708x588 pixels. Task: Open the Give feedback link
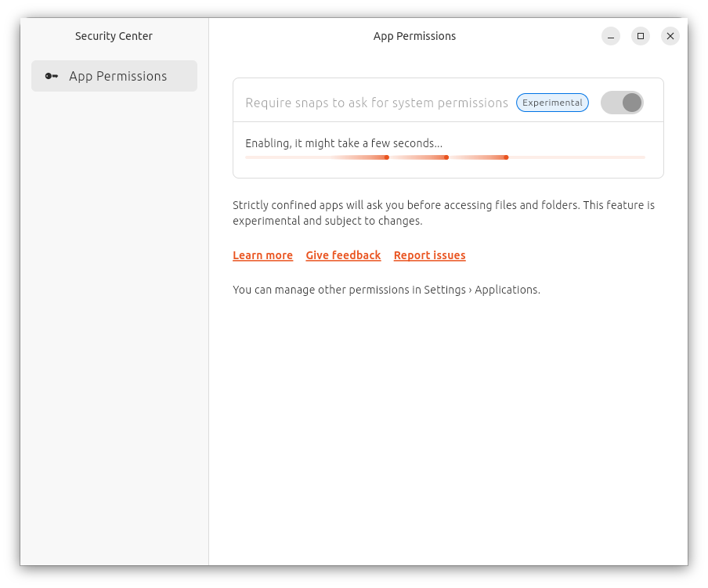click(x=343, y=255)
